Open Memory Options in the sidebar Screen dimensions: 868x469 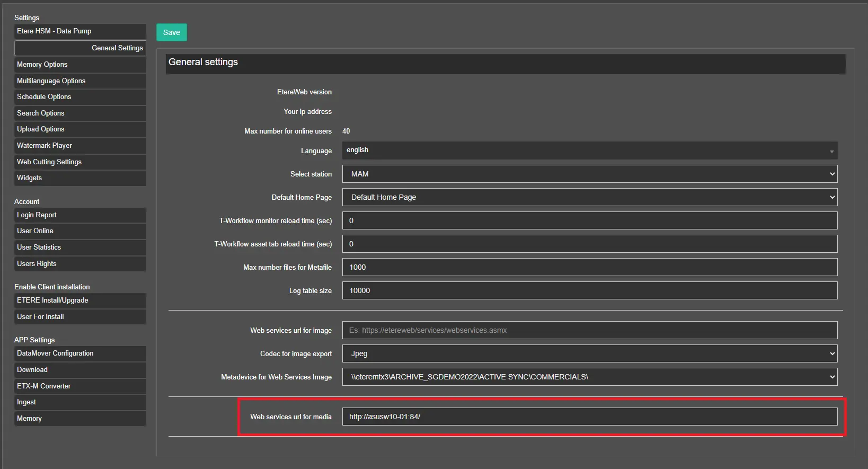(80, 65)
